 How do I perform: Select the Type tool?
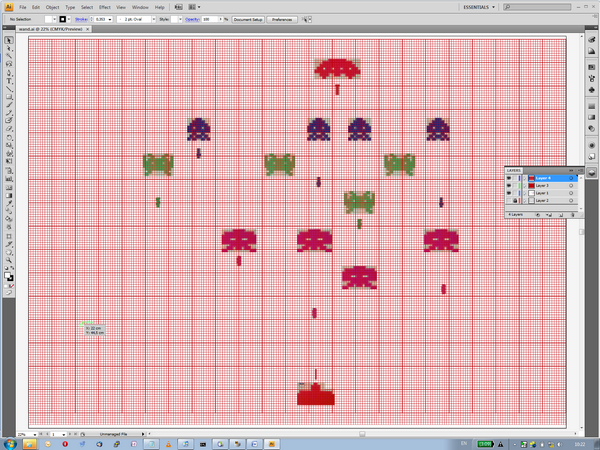point(9,81)
